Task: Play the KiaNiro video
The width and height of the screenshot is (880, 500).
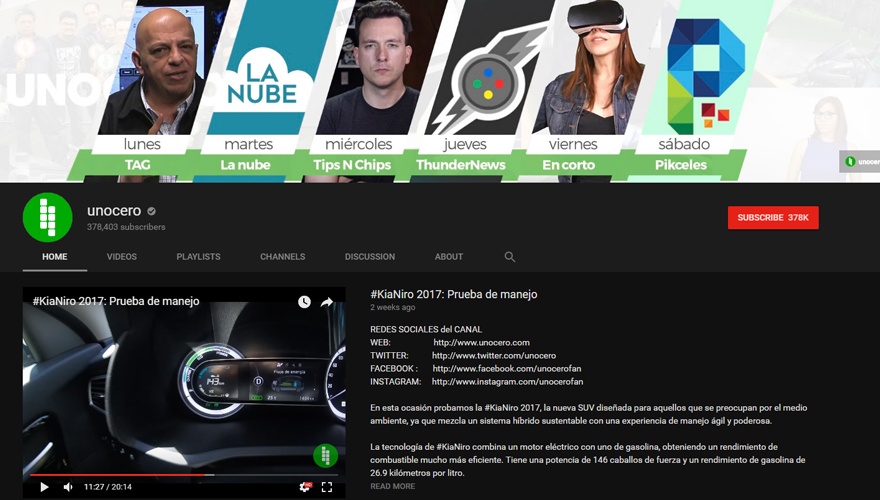Action: 44,487
